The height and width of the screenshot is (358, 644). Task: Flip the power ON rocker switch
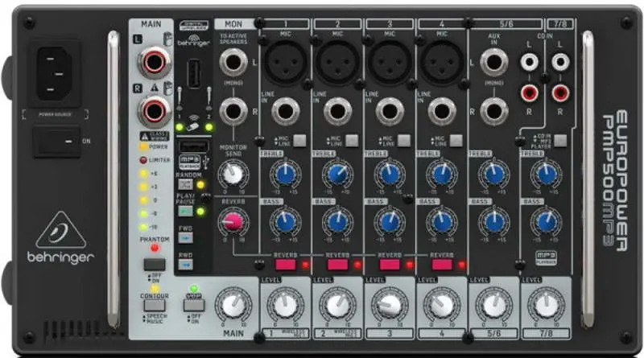[56, 142]
